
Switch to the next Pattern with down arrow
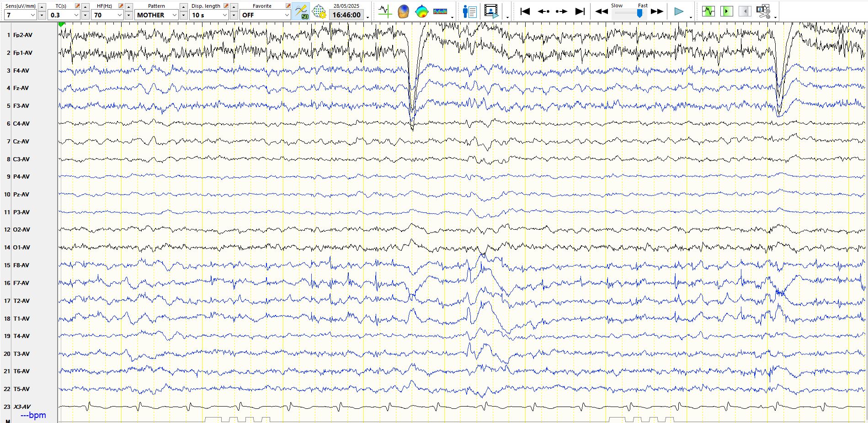[x=183, y=16]
